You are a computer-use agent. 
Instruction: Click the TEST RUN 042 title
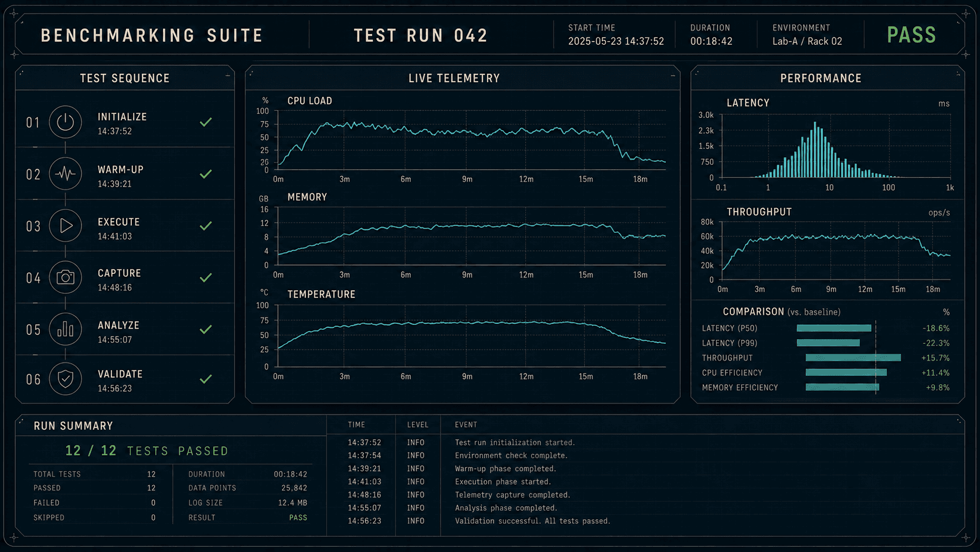pyautogui.click(x=421, y=35)
